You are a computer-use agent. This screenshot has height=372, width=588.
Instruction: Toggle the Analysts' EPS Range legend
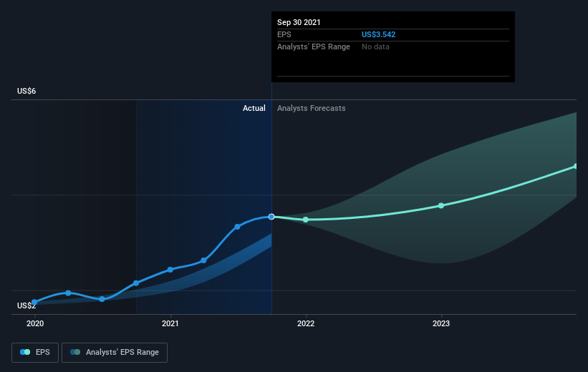(115, 352)
